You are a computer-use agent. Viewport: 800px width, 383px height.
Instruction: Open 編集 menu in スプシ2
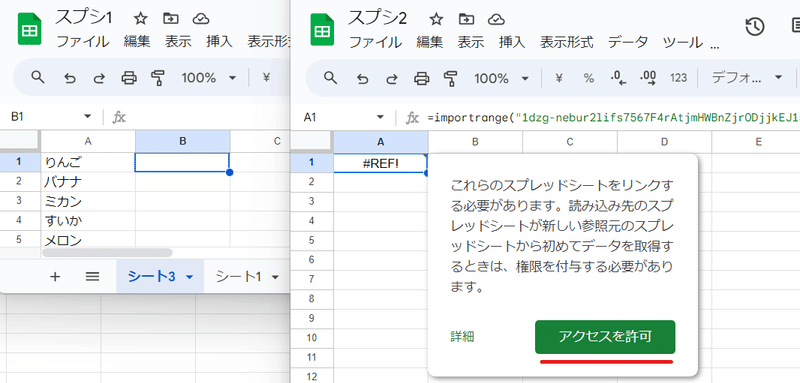[x=430, y=42]
